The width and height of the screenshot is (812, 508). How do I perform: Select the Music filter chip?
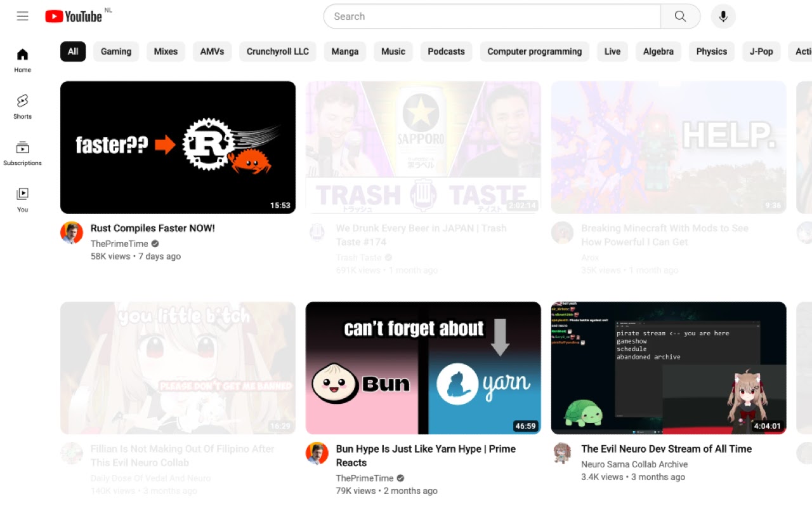tap(393, 51)
